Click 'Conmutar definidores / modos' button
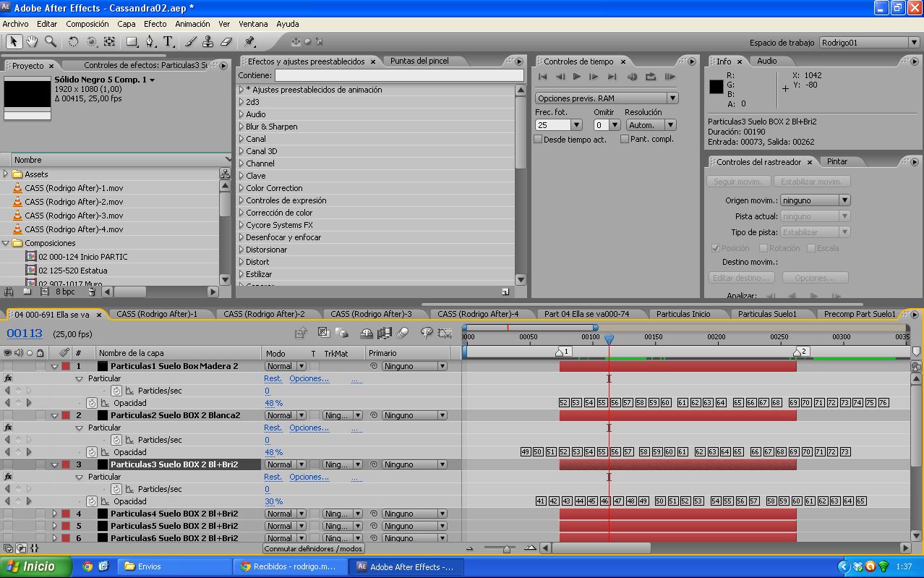Viewport: 924px width, 578px height. (313, 548)
